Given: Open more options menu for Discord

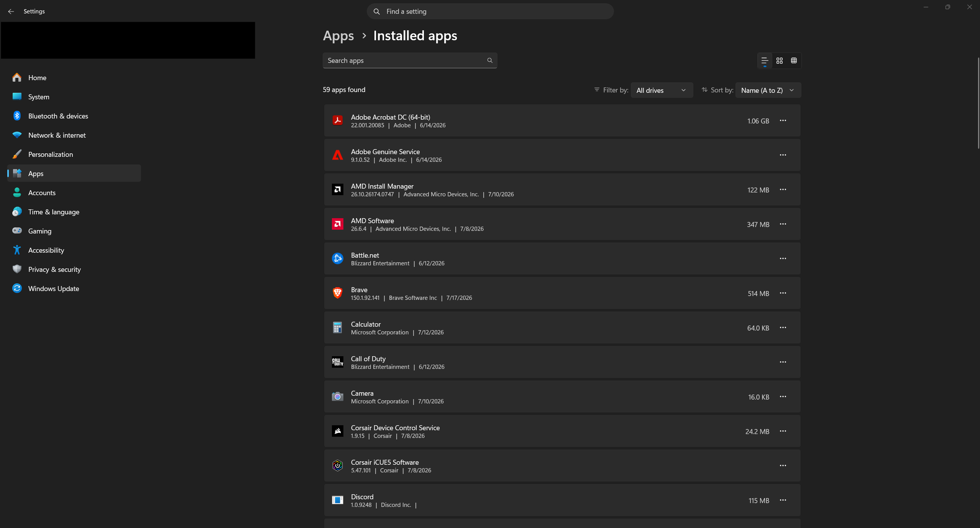Looking at the screenshot, I should (x=783, y=500).
